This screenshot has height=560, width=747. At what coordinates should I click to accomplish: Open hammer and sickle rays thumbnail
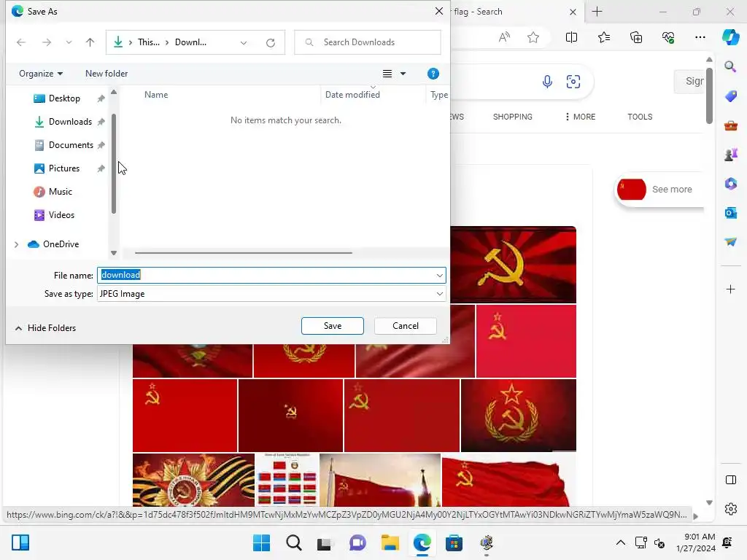[x=513, y=265]
